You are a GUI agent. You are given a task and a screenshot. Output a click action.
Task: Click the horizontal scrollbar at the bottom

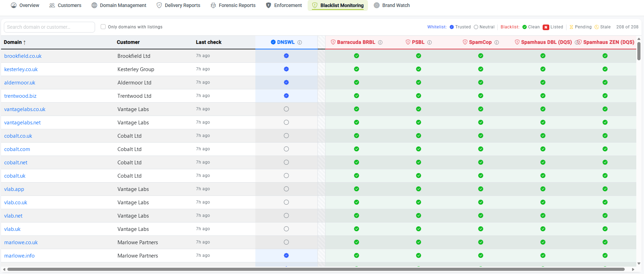click(x=316, y=269)
